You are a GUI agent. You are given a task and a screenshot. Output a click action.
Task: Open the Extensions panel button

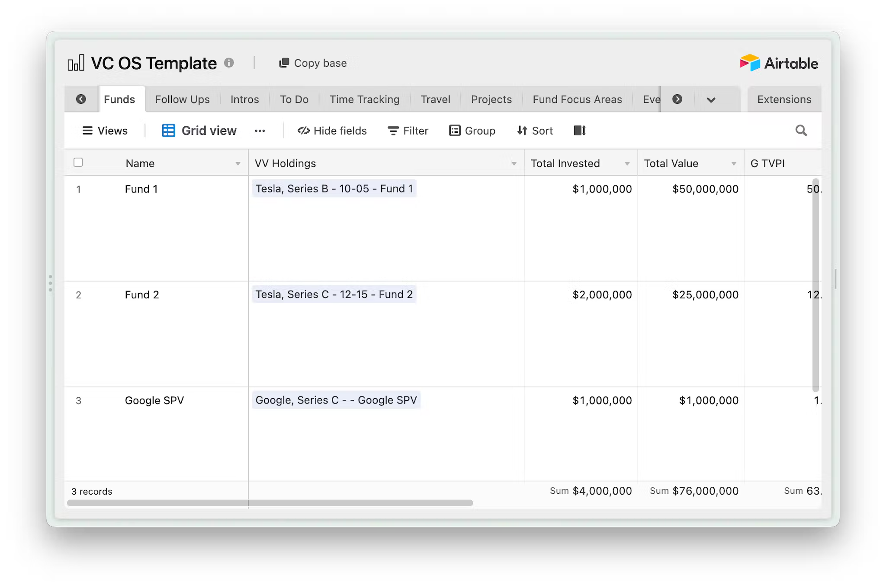(784, 99)
